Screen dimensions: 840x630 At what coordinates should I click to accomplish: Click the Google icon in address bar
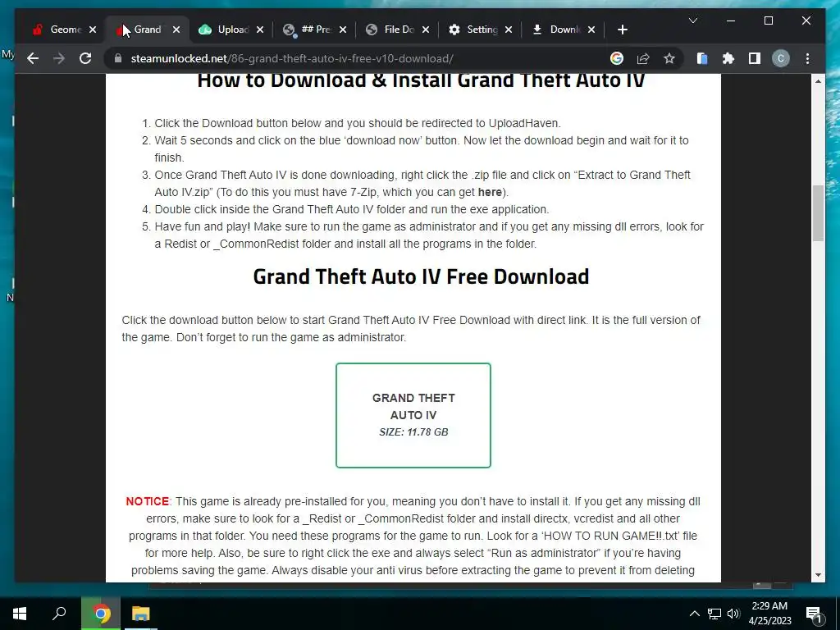[x=617, y=58]
